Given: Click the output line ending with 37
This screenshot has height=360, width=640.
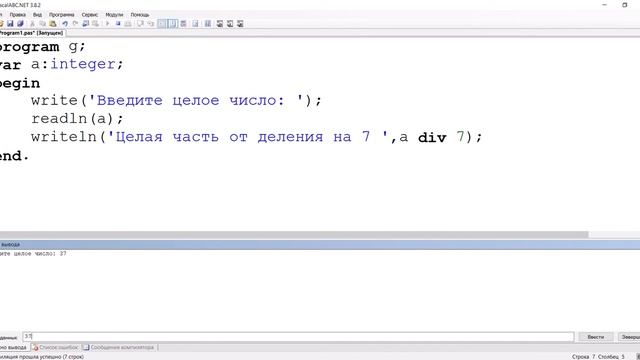Looking at the screenshot, I should pos(33,253).
